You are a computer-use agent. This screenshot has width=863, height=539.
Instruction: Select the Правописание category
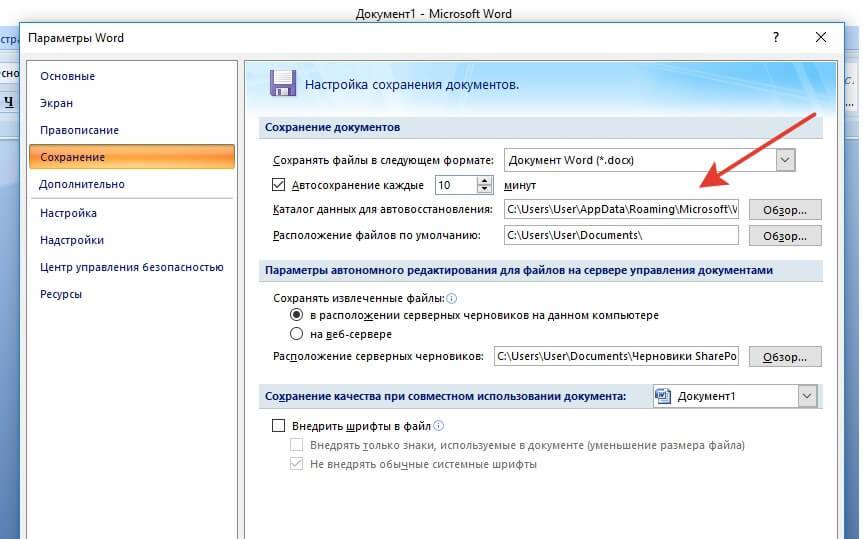[x=79, y=130]
